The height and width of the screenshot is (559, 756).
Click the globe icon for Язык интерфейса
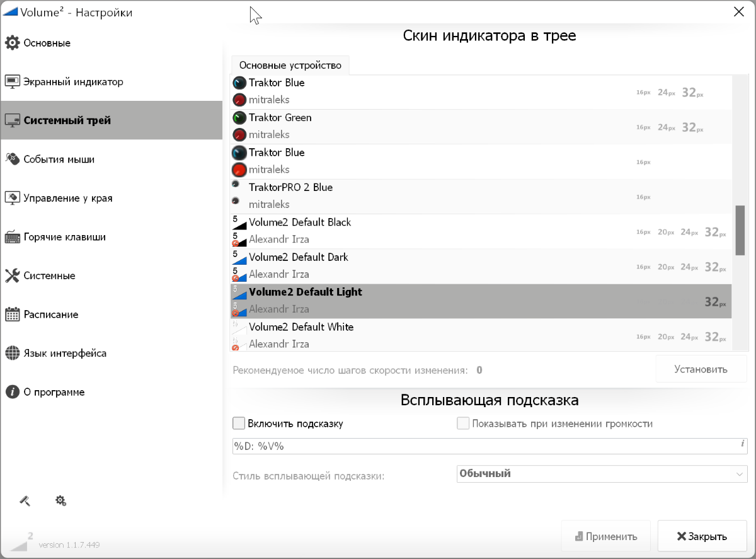point(12,353)
